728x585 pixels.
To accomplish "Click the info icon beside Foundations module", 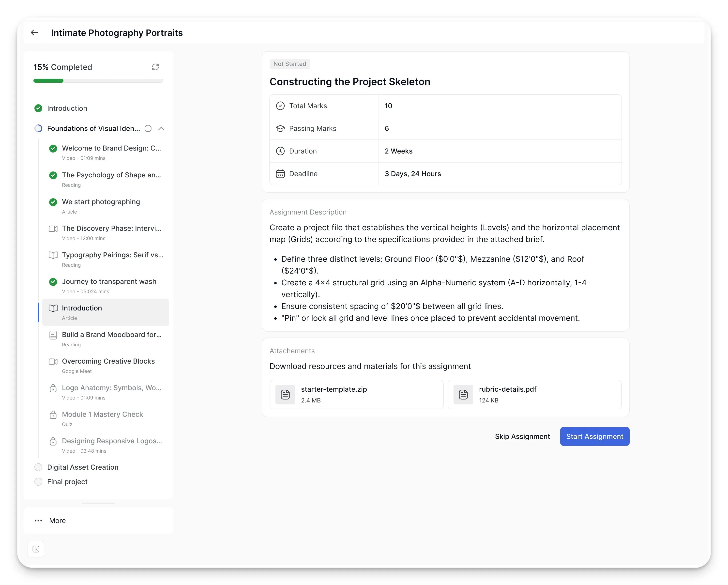I will (148, 128).
